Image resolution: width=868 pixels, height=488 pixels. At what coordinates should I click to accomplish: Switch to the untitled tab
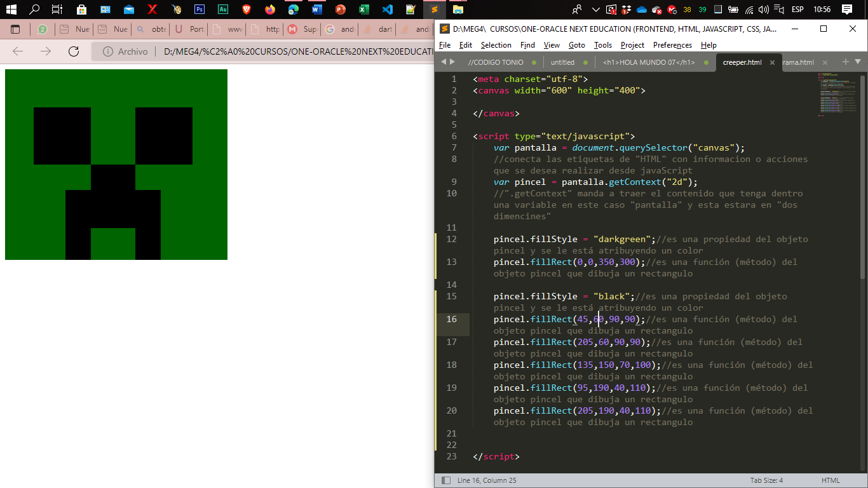click(569, 62)
